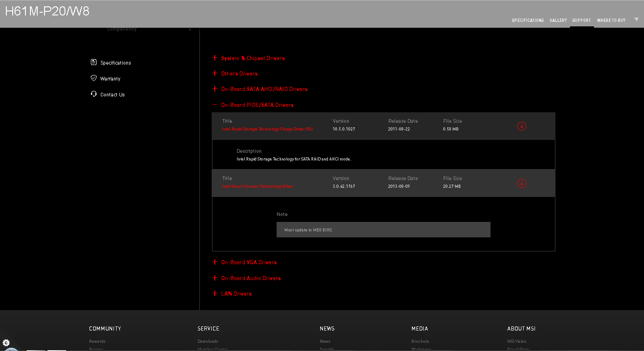Open the lowercase News link in footer
The image size is (644, 351).
point(325,341)
